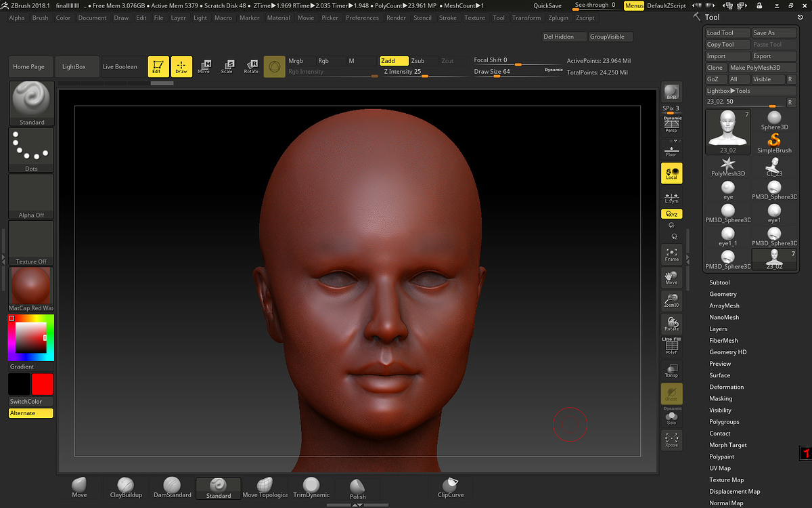Select the large 23_02 head tool thumbnail
This screenshot has height=508, width=812.
[x=728, y=131]
